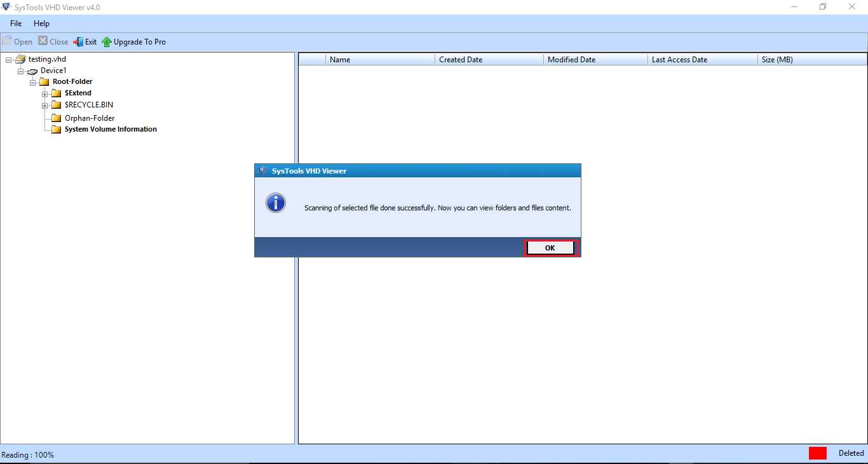
Task: Sort by Modified Date column
Action: pyautogui.click(x=595, y=59)
